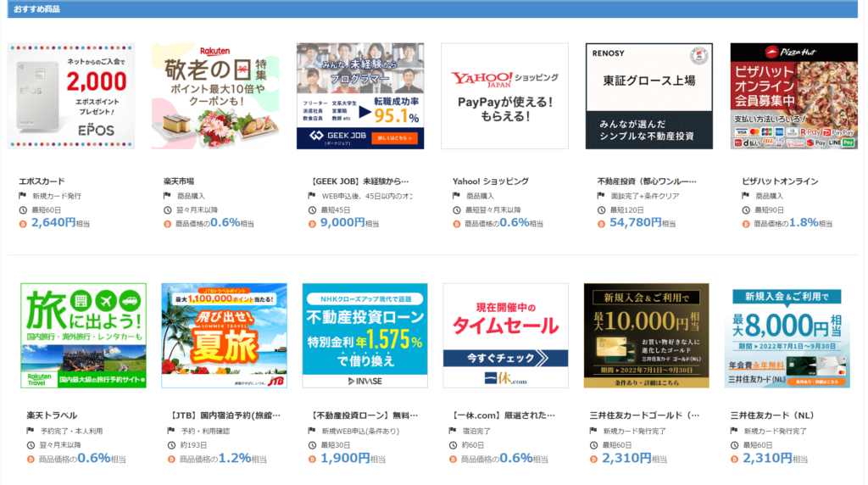Open the Pizza Hut online banner
Viewport: 868px width, 485px height.
[793, 96]
